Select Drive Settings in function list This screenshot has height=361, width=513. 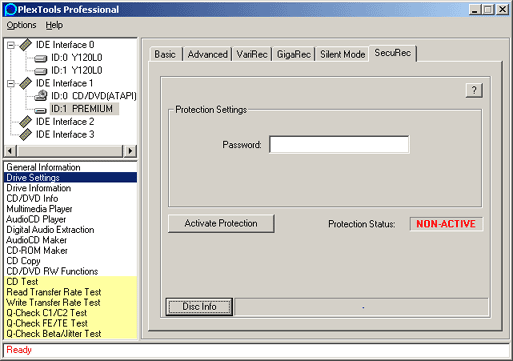[70, 178]
